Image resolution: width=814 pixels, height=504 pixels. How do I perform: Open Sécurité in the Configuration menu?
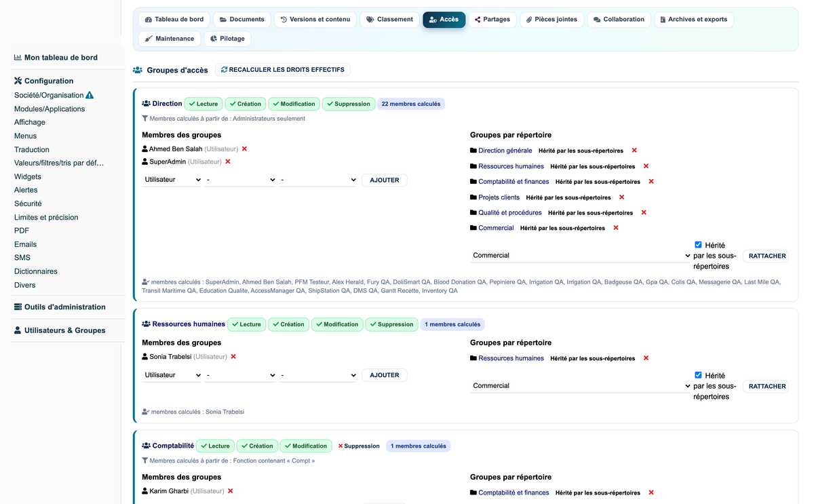(28, 203)
